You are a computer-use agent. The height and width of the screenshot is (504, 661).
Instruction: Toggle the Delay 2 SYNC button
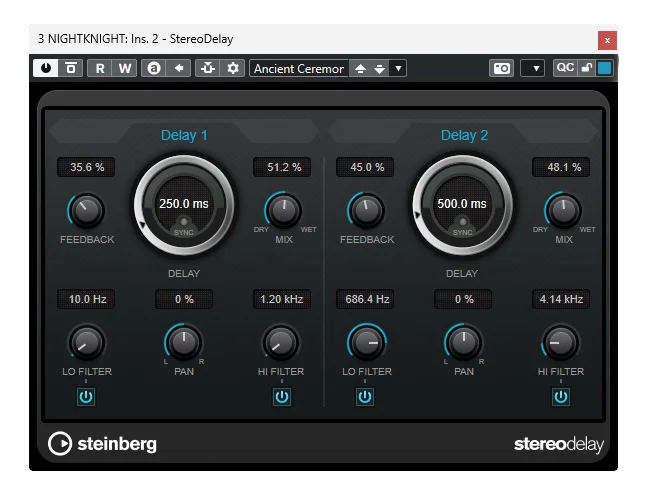(463, 222)
